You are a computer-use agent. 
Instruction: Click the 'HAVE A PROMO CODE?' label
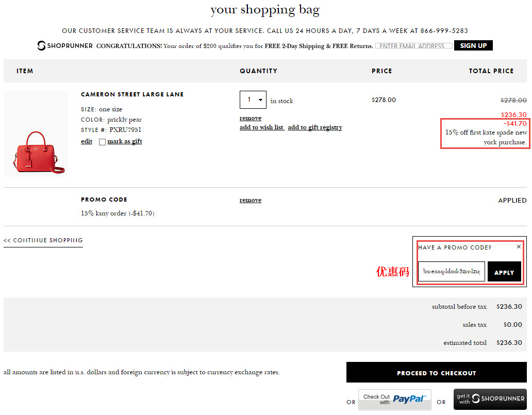point(455,247)
